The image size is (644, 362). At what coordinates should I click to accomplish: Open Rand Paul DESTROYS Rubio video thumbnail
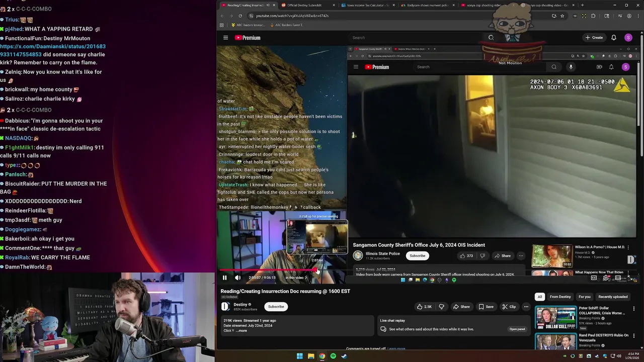click(555, 342)
